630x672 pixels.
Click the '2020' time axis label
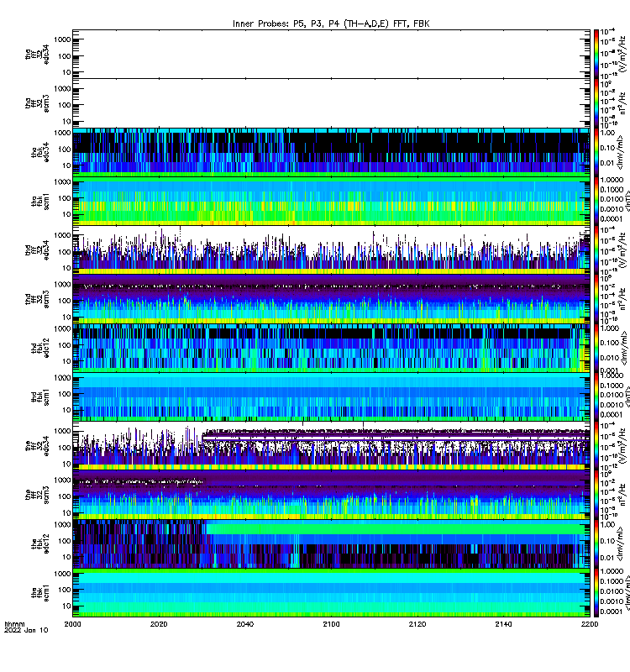tap(159, 624)
